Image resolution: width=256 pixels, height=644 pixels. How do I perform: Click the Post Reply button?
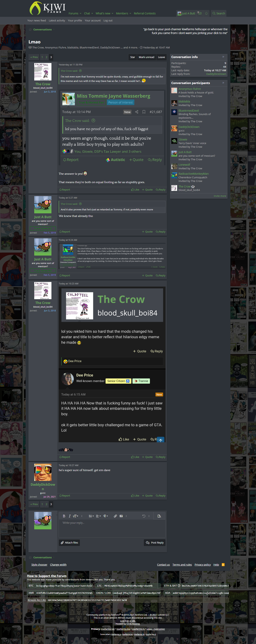tap(155, 543)
